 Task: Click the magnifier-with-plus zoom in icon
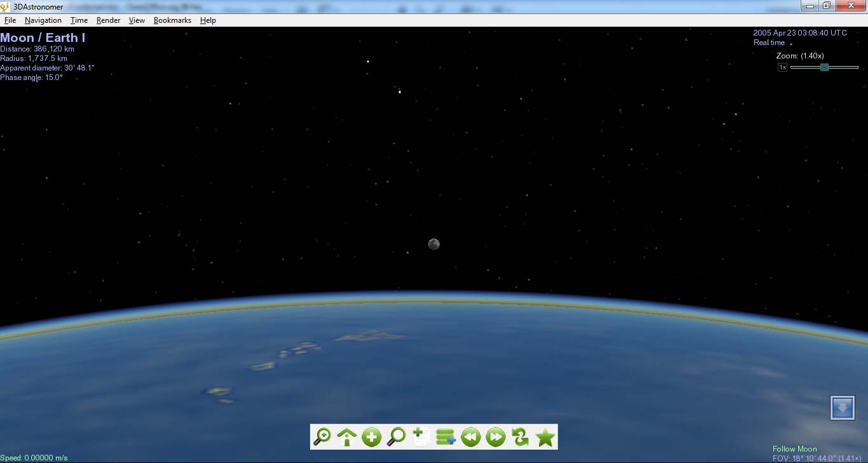coord(322,437)
